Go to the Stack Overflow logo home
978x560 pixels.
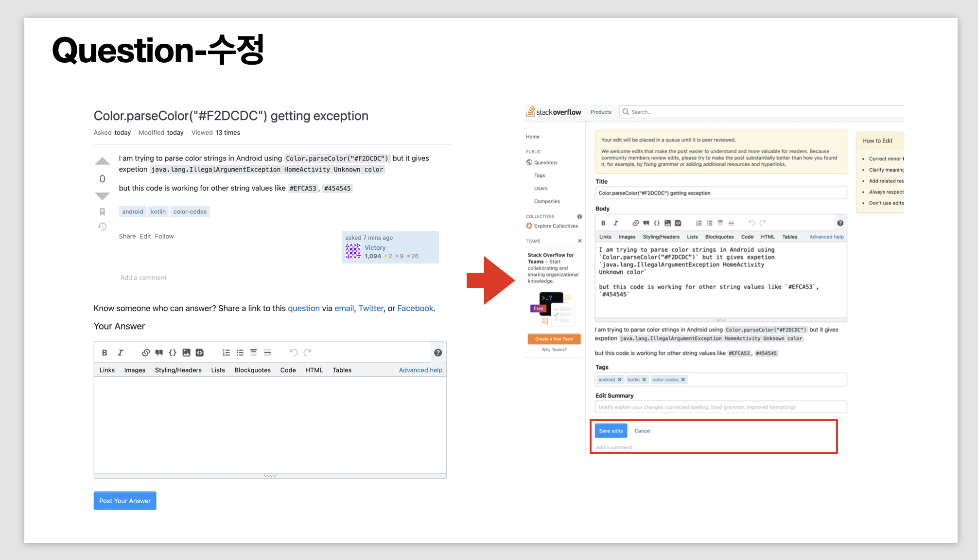click(553, 112)
